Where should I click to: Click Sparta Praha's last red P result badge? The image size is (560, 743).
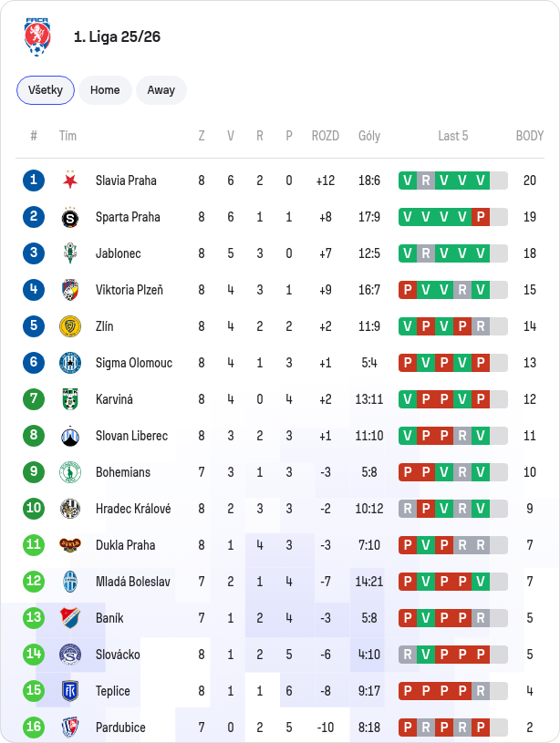pos(481,217)
